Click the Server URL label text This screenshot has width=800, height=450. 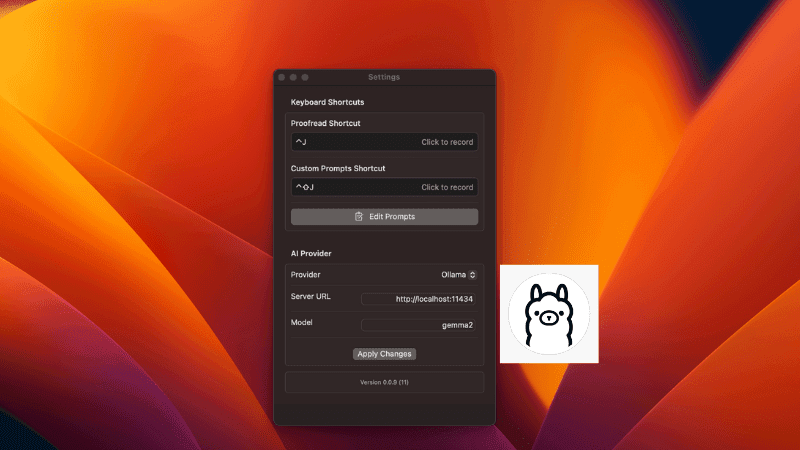[x=311, y=297]
